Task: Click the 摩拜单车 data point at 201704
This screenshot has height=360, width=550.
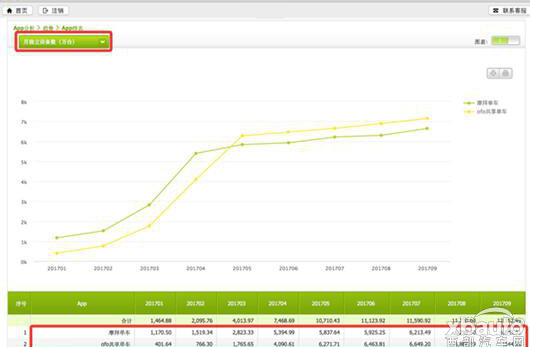Action: point(196,153)
